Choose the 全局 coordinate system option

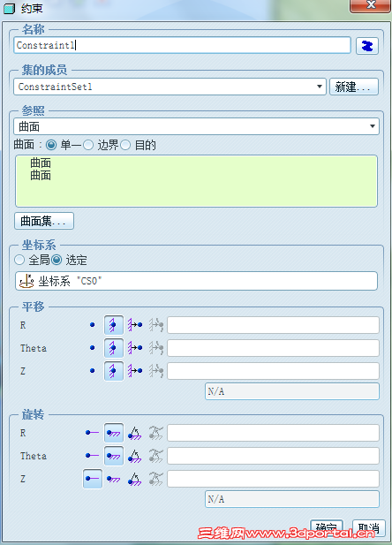[19, 260]
